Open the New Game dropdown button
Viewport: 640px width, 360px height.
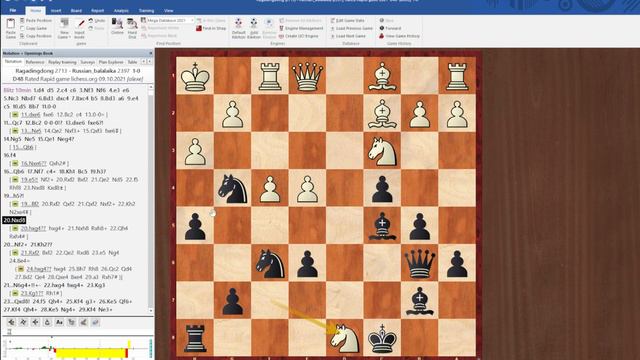(64, 28)
